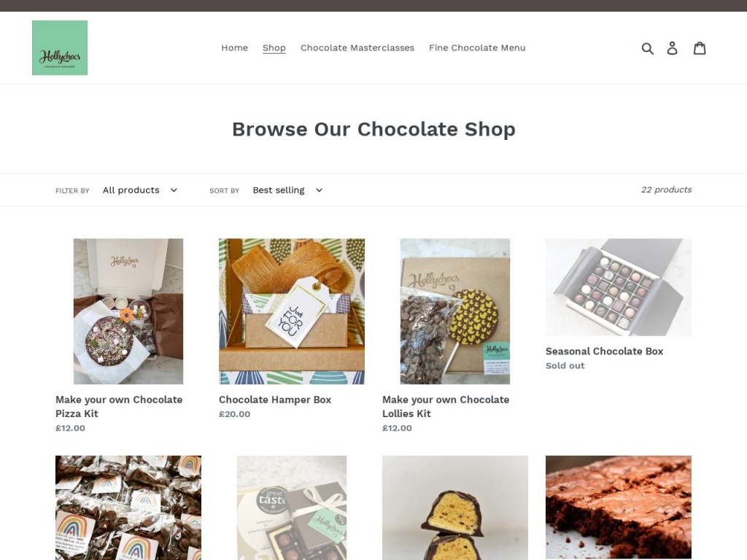Click the Hollychocs green logo
The image size is (747, 560).
coord(60,47)
